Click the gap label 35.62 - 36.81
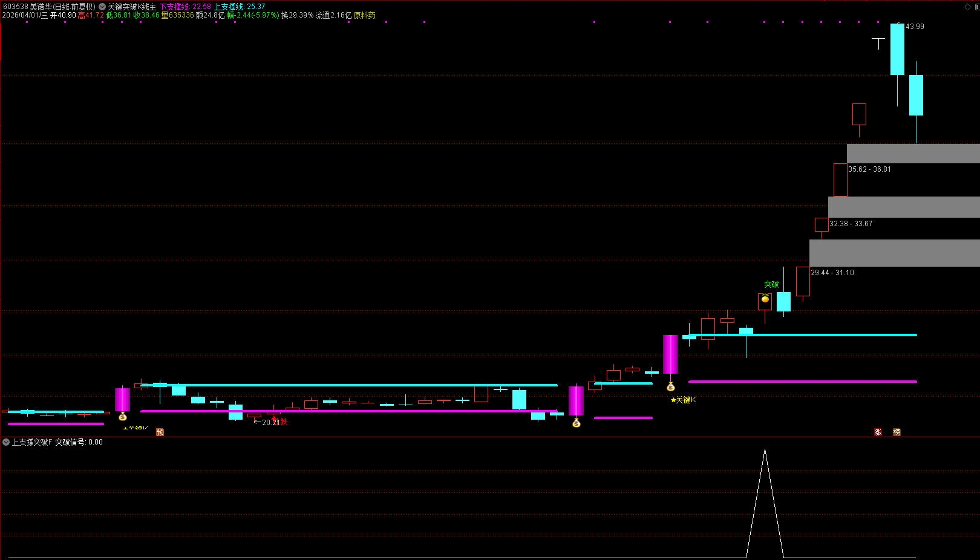This screenshot has height=560, width=980. click(x=869, y=169)
